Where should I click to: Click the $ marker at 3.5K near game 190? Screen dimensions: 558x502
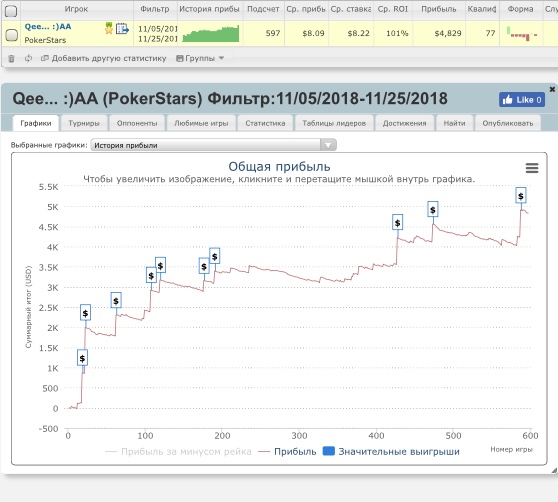[x=215, y=256]
